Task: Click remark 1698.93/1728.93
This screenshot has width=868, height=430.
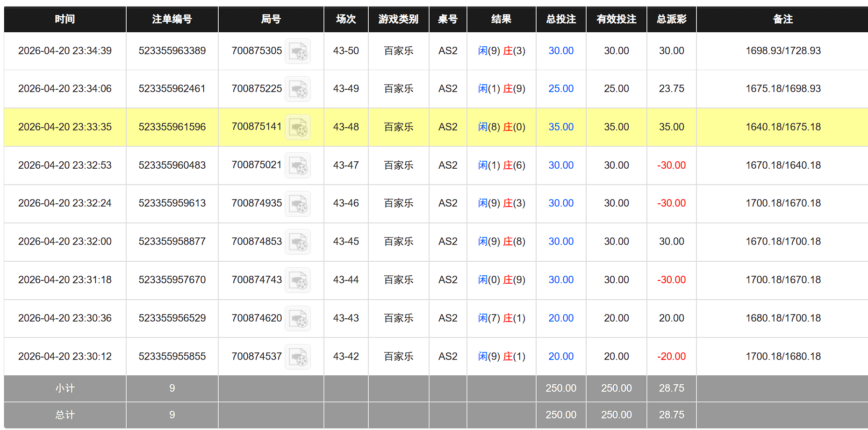Action: (783, 50)
